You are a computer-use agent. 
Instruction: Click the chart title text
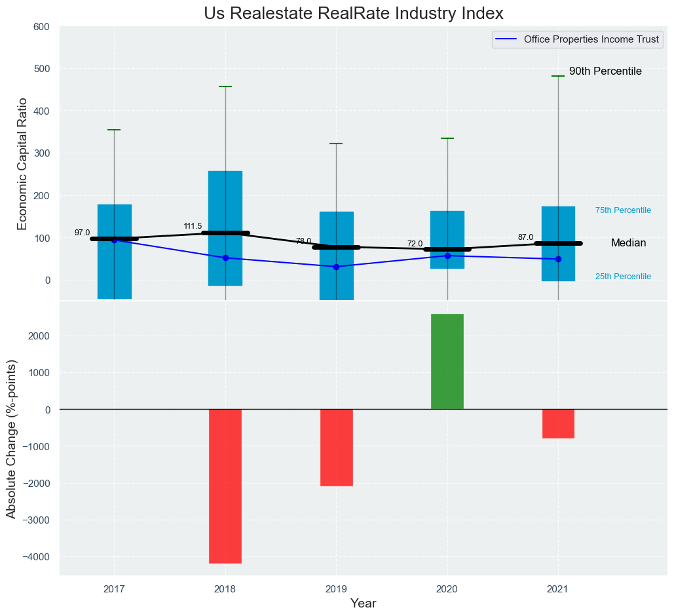(x=354, y=14)
